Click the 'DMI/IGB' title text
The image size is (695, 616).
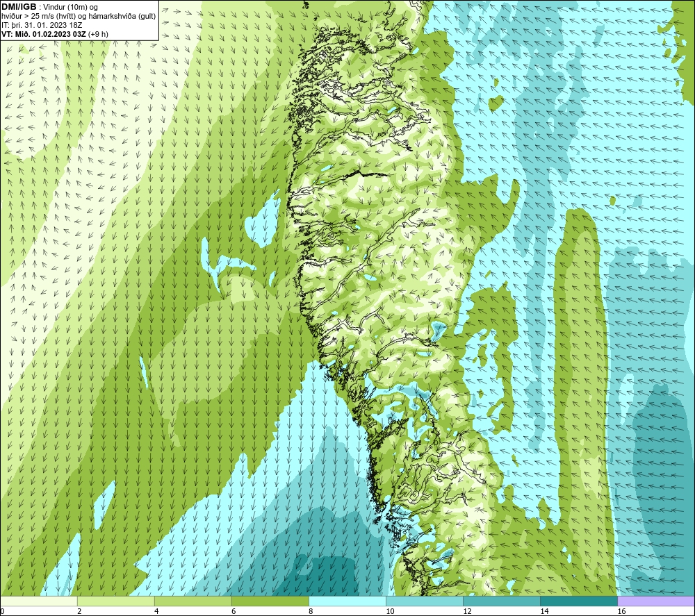click(x=19, y=7)
